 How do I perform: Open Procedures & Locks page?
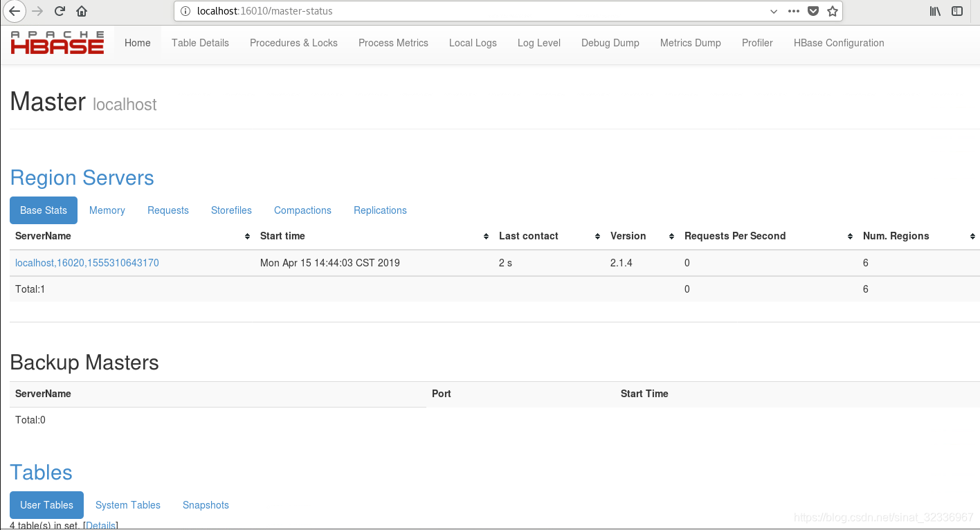pos(293,43)
